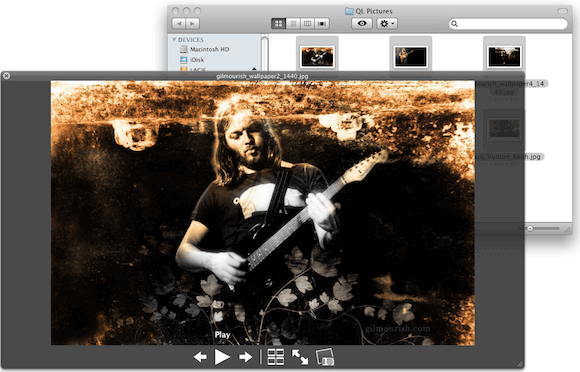
Task: Enter full screen in Quick Look
Action: tap(300, 357)
